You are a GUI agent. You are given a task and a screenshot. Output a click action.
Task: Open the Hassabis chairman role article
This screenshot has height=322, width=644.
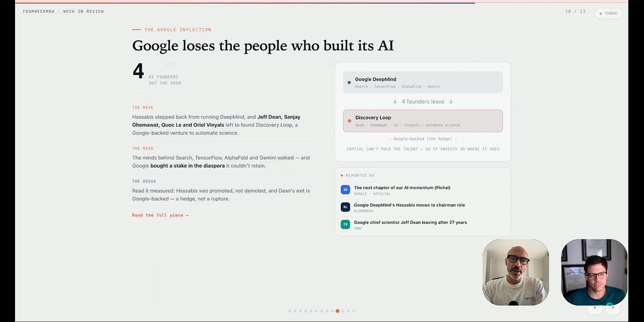coord(409,205)
